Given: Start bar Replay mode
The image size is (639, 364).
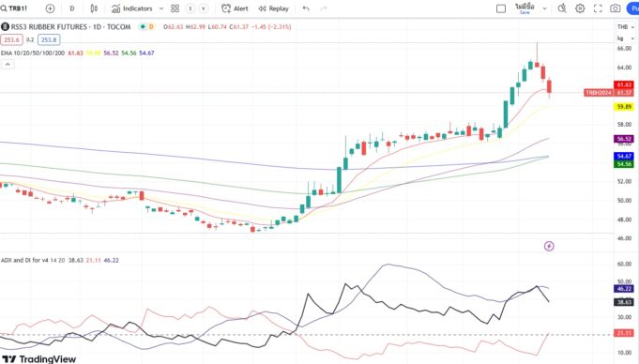Looking at the screenshot, I should pos(273,8).
